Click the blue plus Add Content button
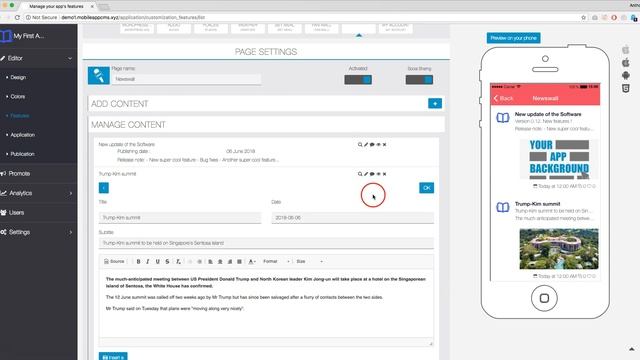Image resolution: width=640 pixels, height=360 pixels. point(435,104)
